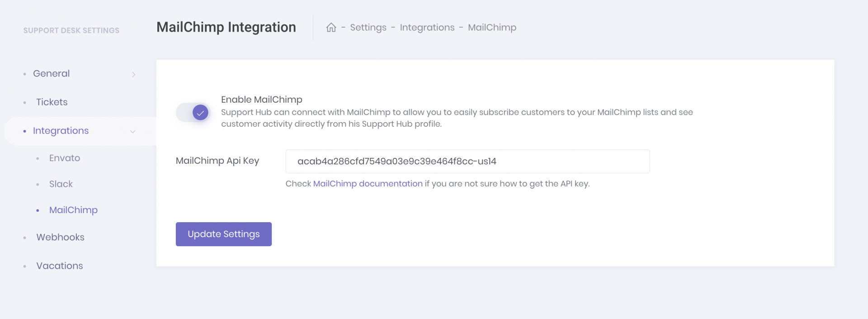
Task: Select the MailChimp sidebar item
Action: point(73,210)
